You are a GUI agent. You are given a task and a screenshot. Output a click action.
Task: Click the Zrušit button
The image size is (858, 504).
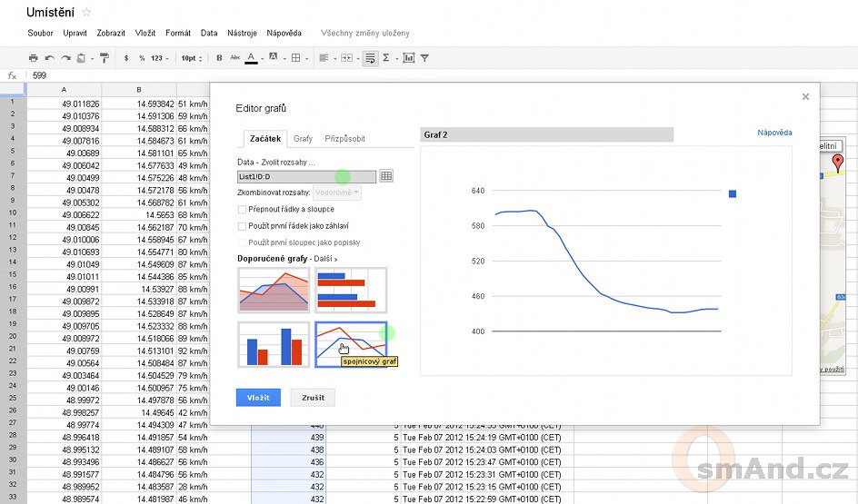click(313, 398)
